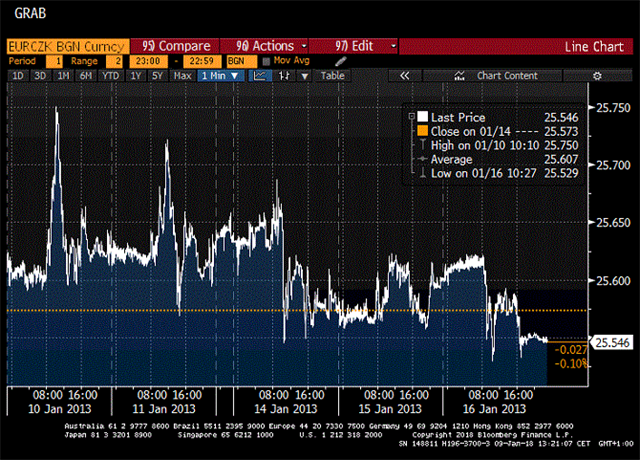The width and height of the screenshot is (640, 460).
Task: Click the Compare button
Action: tap(176, 46)
